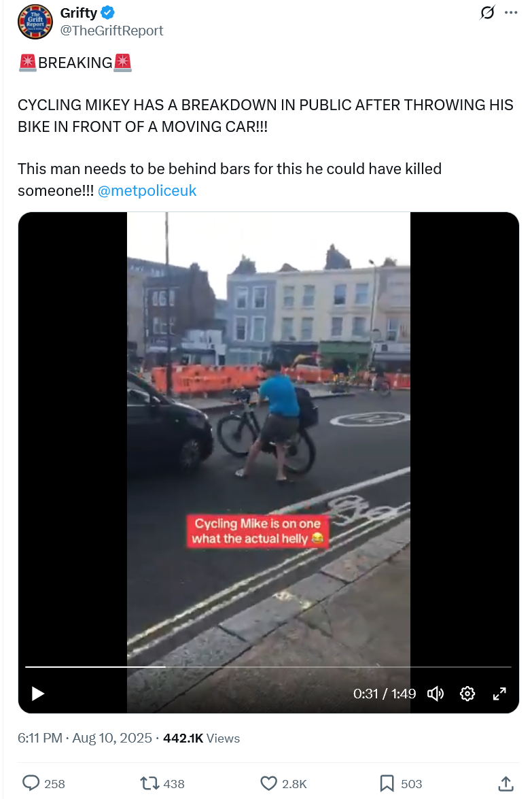Enter fullscreen with the expand icon
532x799 pixels.
point(499,694)
